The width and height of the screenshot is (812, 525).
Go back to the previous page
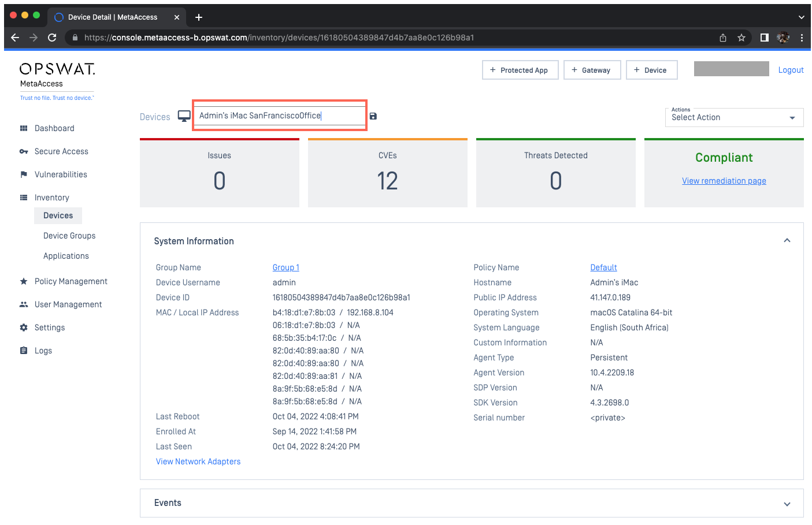point(15,38)
